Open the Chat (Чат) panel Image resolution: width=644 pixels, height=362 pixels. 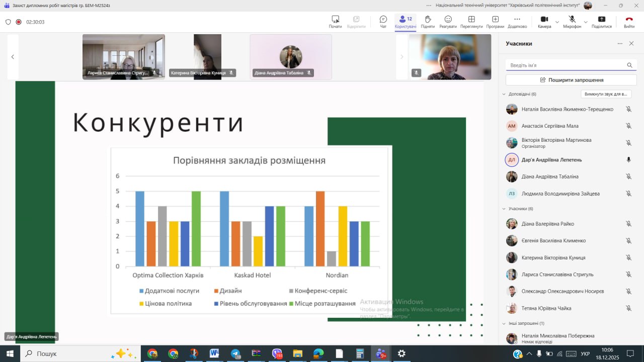point(383,21)
